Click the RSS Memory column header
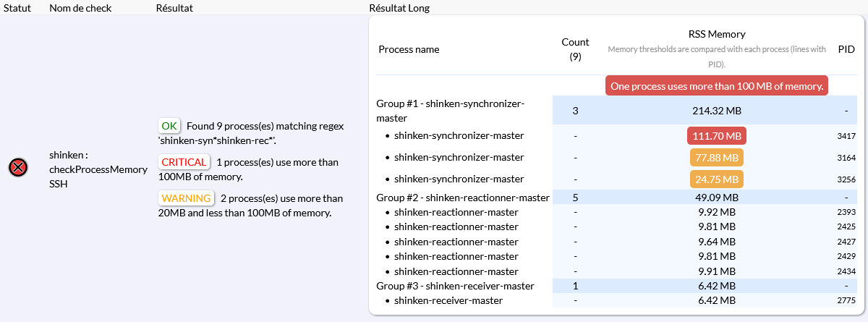 pyautogui.click(x=716, y=34)
